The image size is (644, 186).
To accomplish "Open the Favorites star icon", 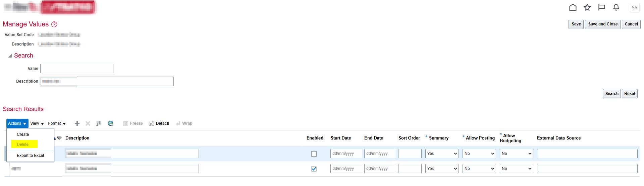I will click(x=587, y=7).
